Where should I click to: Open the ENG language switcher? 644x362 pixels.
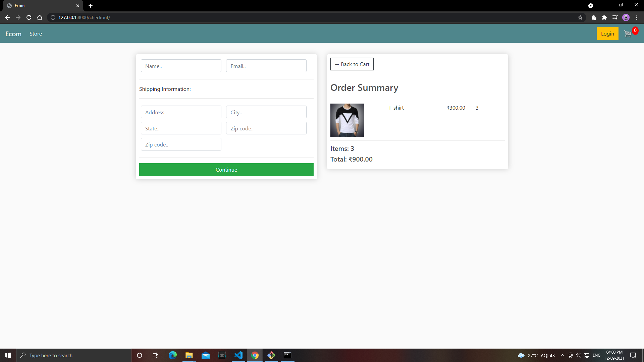click(597, 355)
